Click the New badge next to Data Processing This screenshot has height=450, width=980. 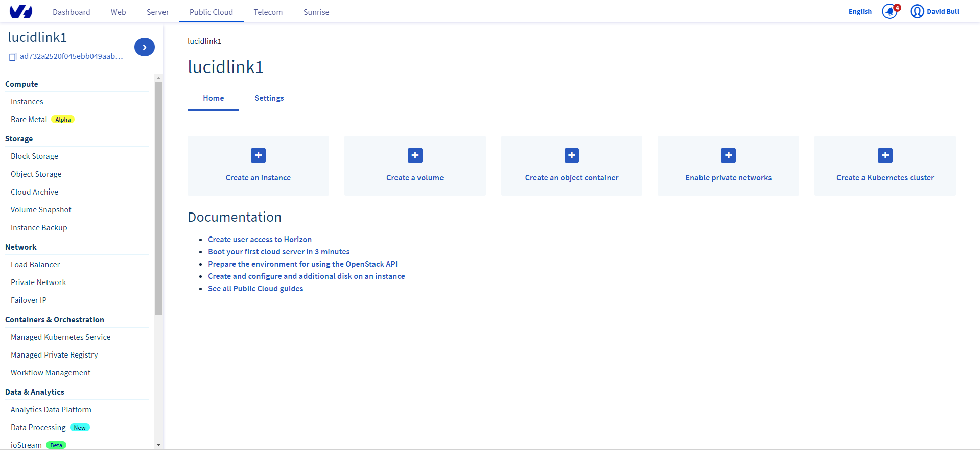tap(80, 428)
